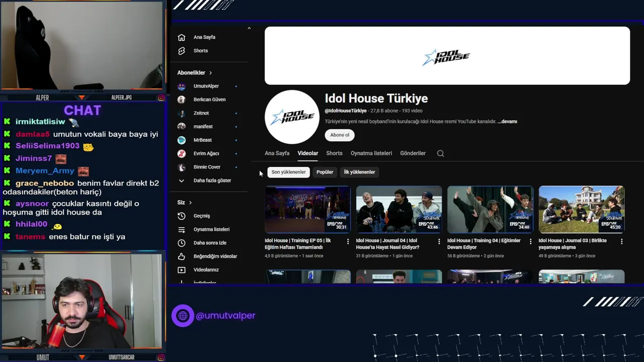Expand the Siz section chevron
Image resolution: width=644 pixels, height=362 pixels.
pyautogui.click(x=190, y=203)
